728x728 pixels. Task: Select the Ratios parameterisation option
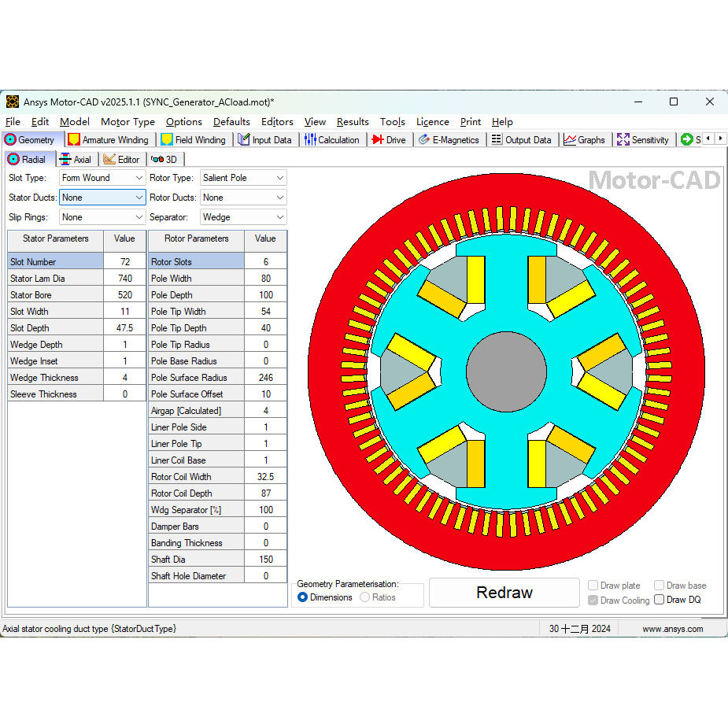pyautogui.click(x=365, y=597)
